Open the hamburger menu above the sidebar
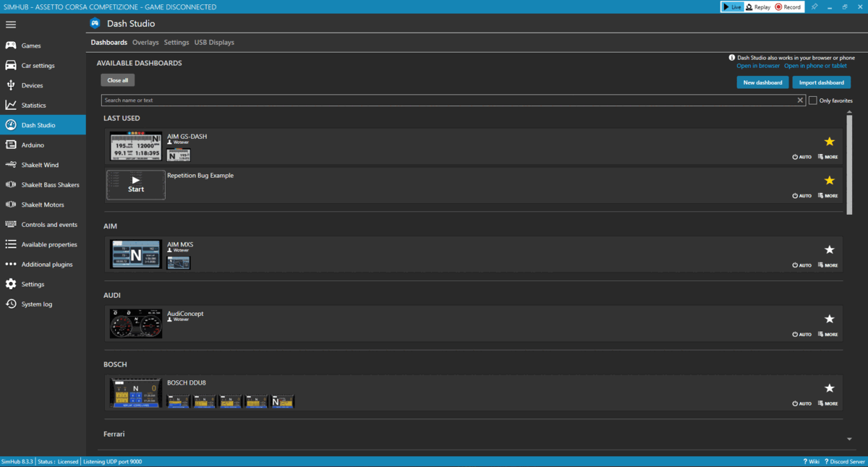The width and height of the screenshot is (868, 467). [10, 24]
